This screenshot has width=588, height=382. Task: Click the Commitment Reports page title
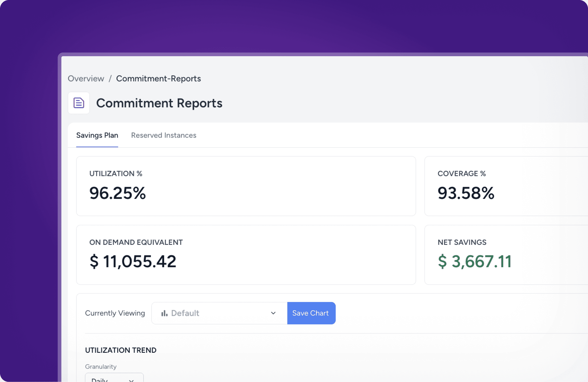click(159, 103)
